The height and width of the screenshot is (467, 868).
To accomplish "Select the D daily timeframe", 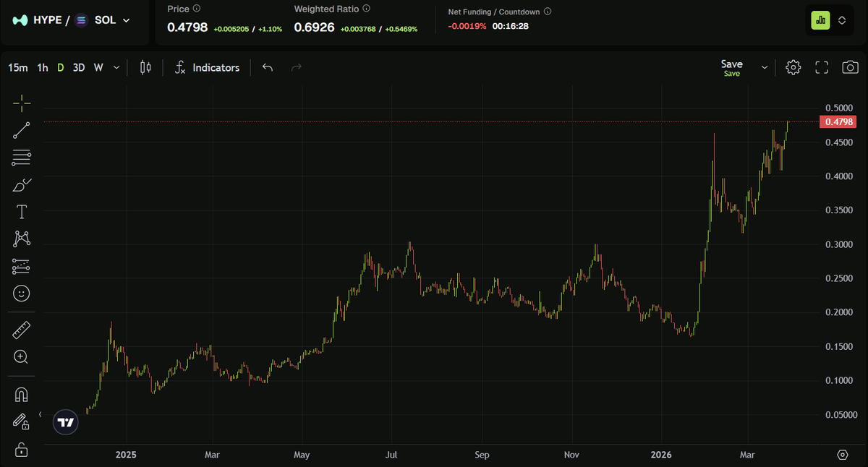I will (x=61, y=67).
